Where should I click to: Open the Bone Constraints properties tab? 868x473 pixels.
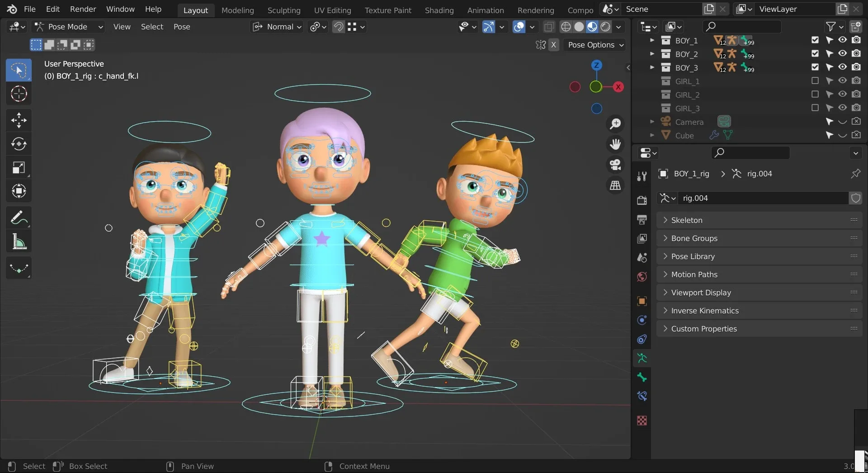coord(642,397)
